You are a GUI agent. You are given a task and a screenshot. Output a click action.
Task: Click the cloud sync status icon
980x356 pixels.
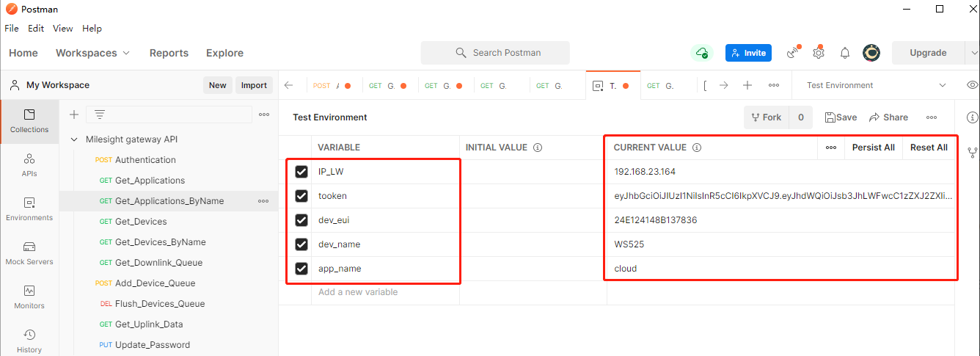click(x=702, y=53)
